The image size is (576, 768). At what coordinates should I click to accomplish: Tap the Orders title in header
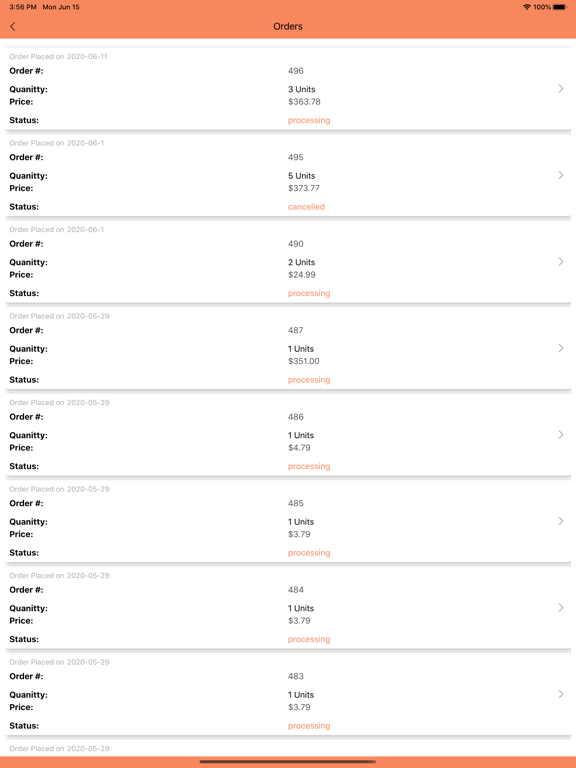click(x=288, y=26)
